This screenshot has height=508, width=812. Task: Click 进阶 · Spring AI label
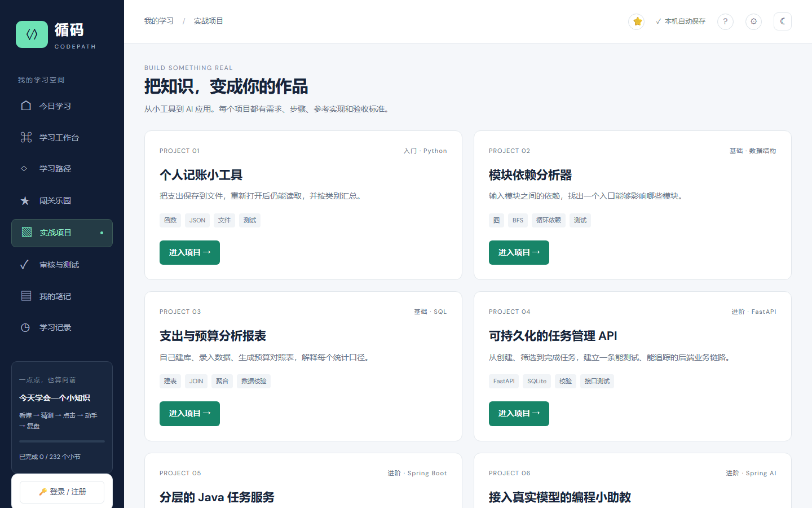[751, 473]
